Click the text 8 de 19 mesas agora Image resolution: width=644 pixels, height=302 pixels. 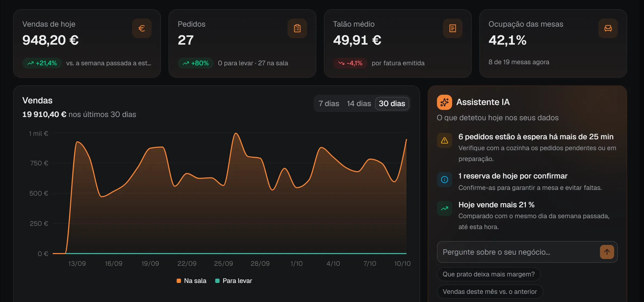point(519,62)
